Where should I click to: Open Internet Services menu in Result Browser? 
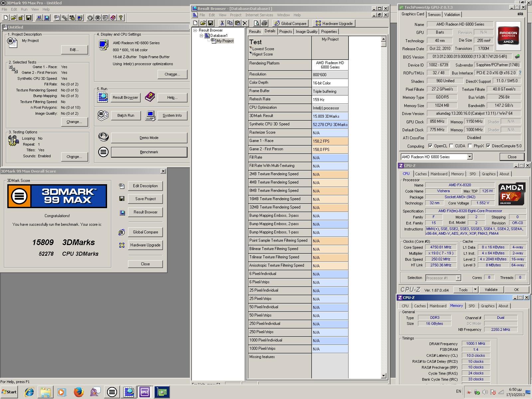pyautogui.click(x=259, y=15)
